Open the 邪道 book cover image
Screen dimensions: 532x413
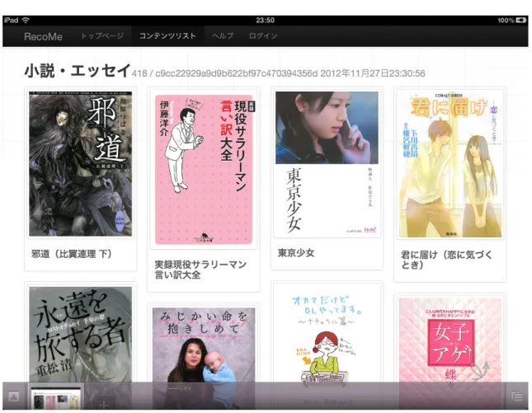coord(80,164)
